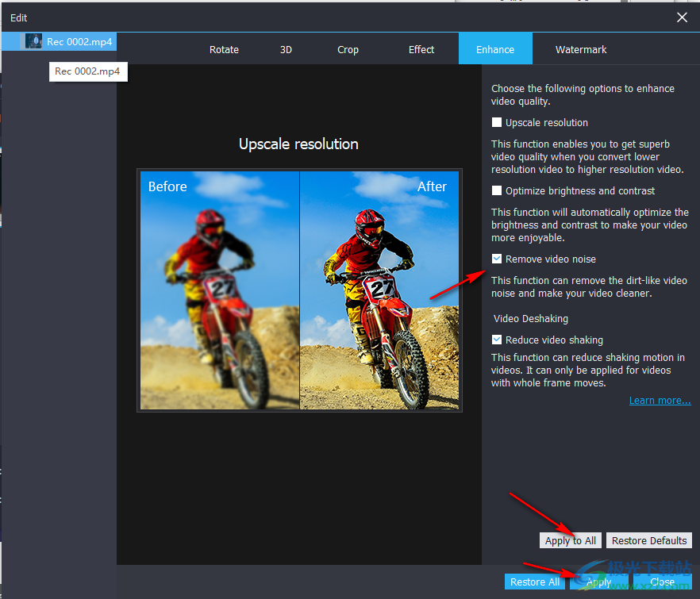
Task: Click the Rec 0002.mp4 tooltip label
Action: pyautogui.click(x=88, y=71)
